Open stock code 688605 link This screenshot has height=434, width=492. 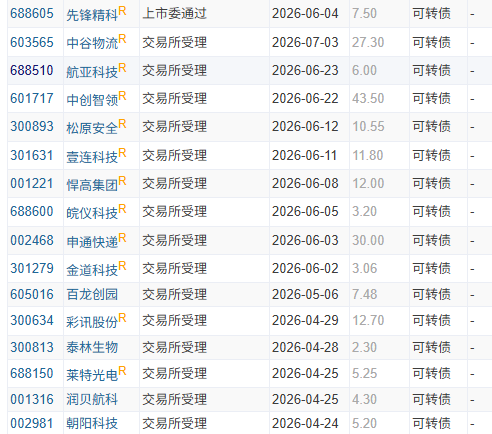tap(32, 14)
